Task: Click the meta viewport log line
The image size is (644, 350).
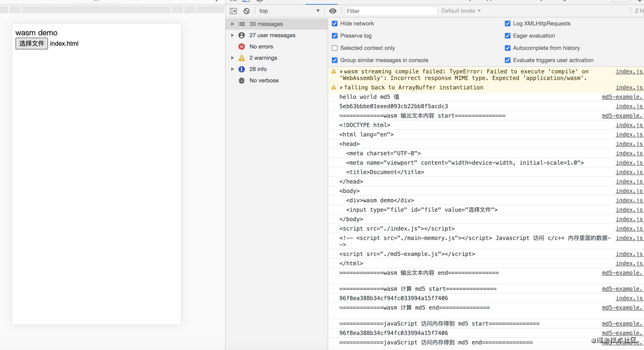Action: pyautogui.click(x=465, y=163)
